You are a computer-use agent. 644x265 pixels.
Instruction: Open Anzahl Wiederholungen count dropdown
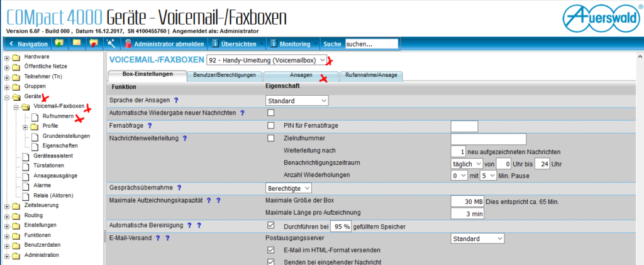[458, 176]
